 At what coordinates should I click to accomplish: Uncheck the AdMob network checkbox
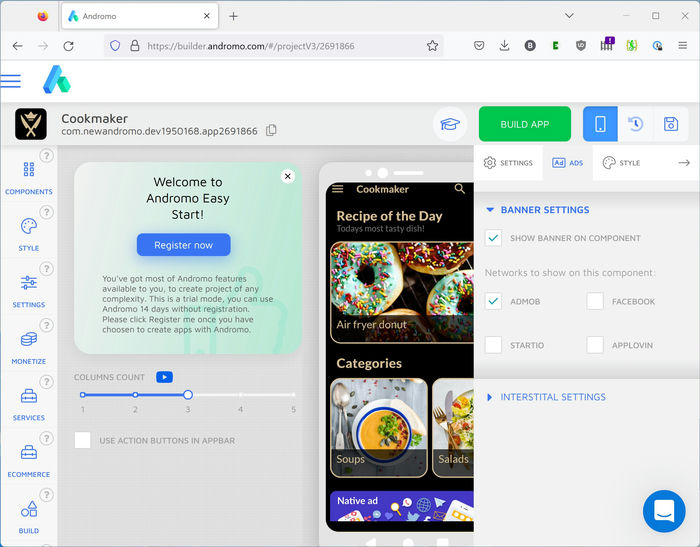pos(493,301)
